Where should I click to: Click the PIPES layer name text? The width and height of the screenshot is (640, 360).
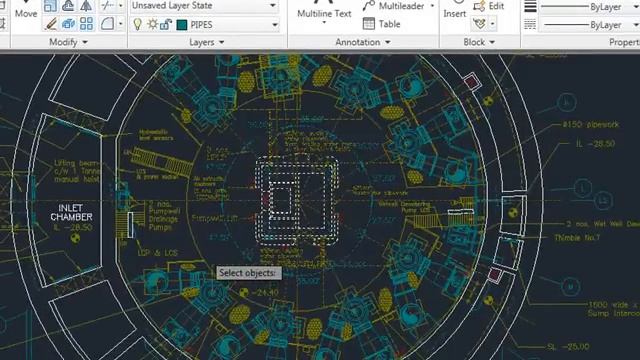coord(201,25)
